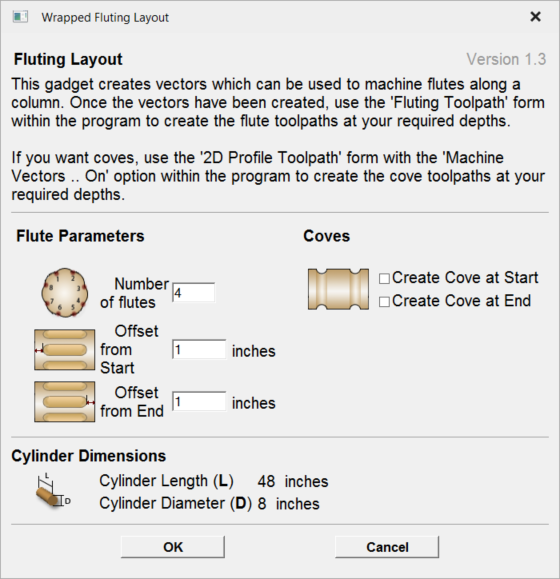The height and width of the screenshot is (579, 560).
Task: Click the Offset from End illustration icon
Action: pos(65,402)
